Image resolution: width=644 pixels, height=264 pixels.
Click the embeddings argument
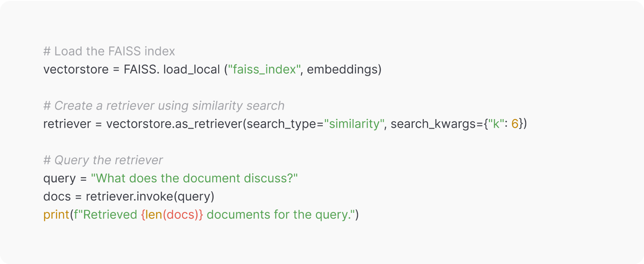click(x=342, y=70)
